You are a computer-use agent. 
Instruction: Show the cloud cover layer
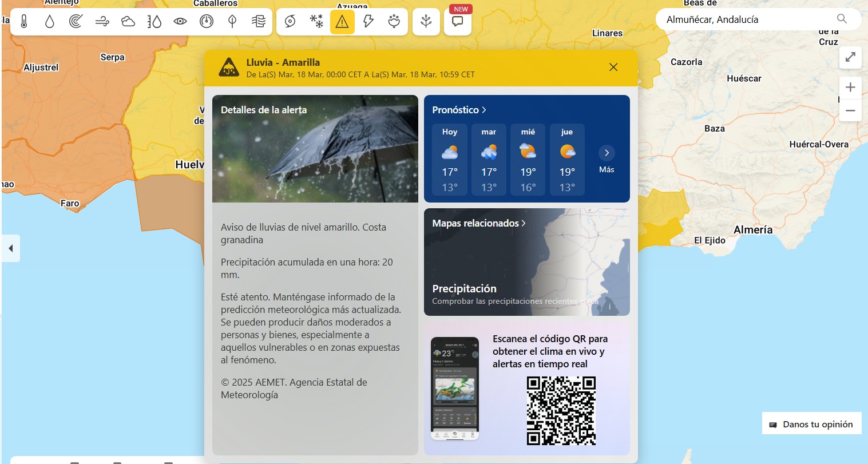(x=128, y=22)
